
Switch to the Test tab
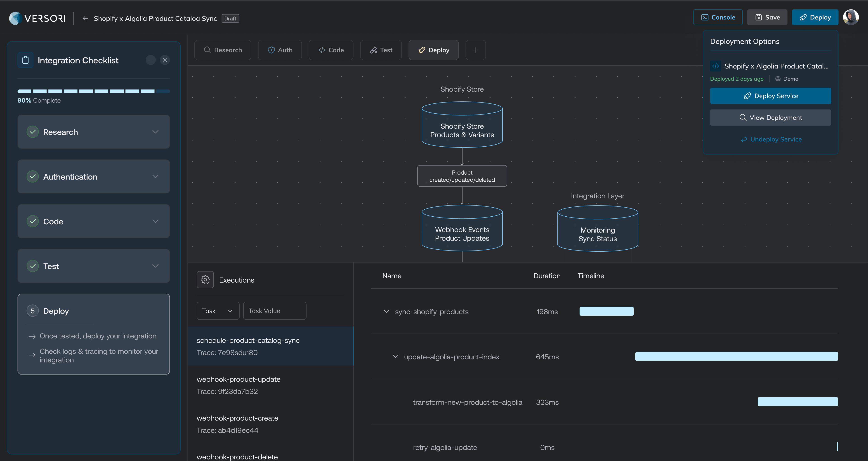(381, 50)
